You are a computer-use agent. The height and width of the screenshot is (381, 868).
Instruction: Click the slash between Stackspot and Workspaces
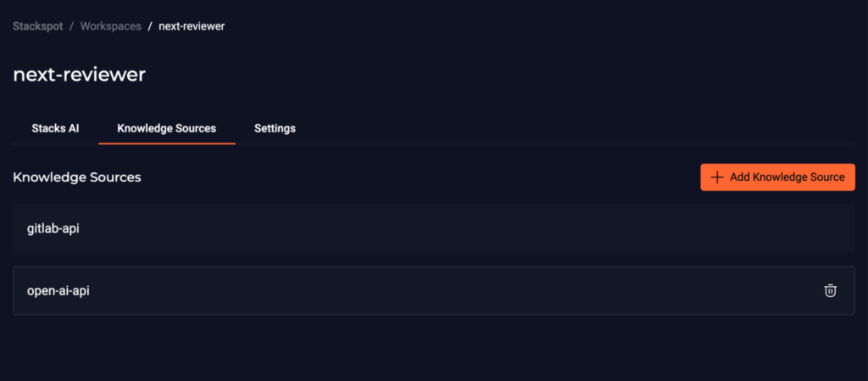click(x=71, y=26)
